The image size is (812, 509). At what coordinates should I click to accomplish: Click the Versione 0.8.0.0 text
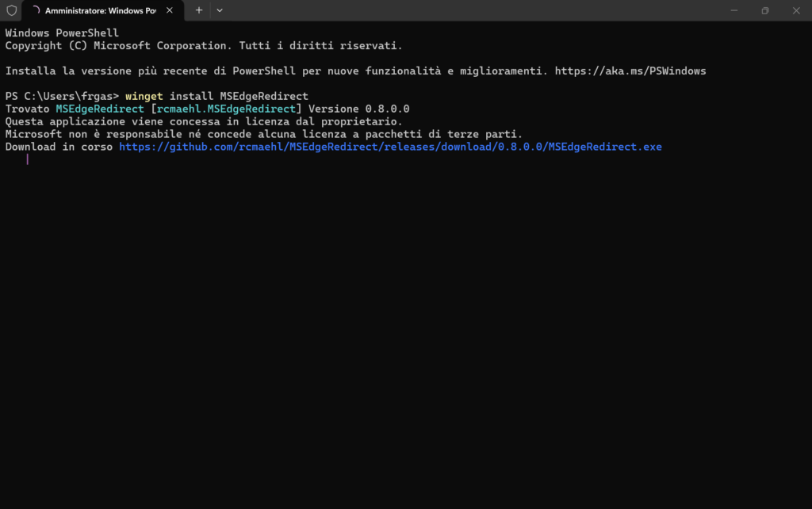click(359, 109)
